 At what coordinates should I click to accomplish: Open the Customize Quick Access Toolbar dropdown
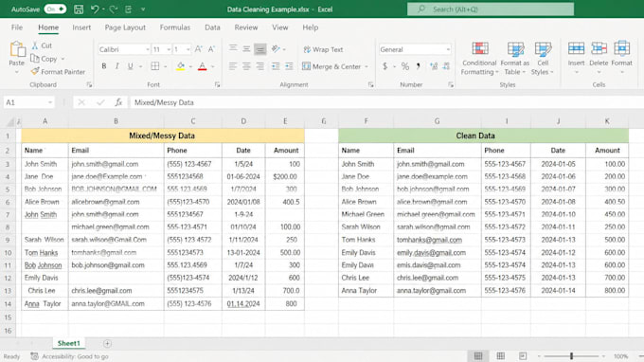pos(143,9)
